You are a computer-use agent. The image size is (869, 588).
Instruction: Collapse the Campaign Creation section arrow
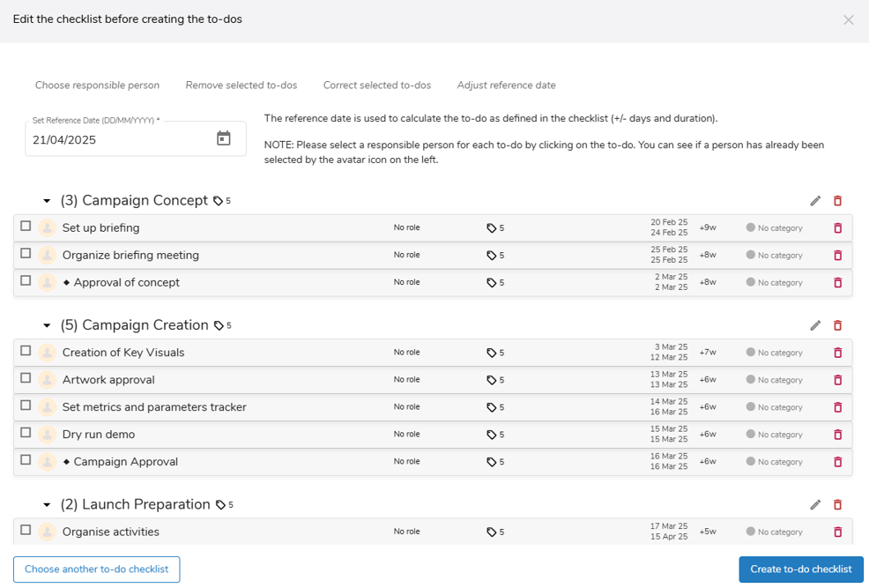point(48,325)
